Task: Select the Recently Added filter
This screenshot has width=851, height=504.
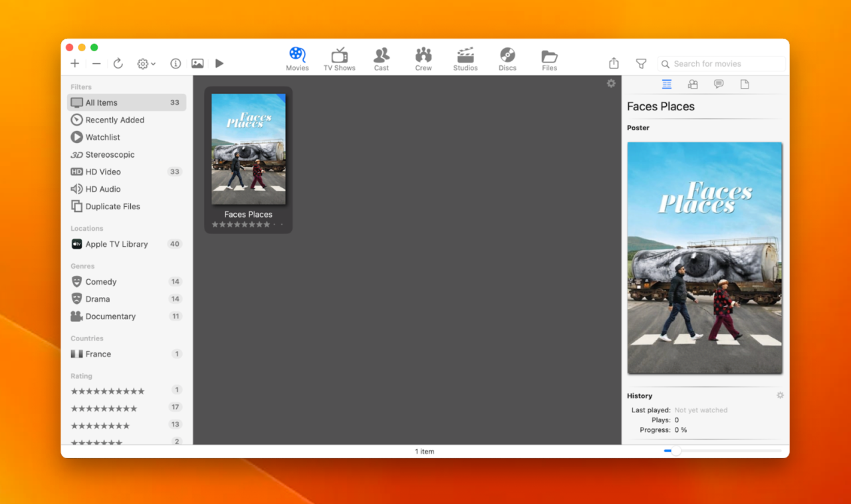Action: pyautogui.click(x=126, y=120)
